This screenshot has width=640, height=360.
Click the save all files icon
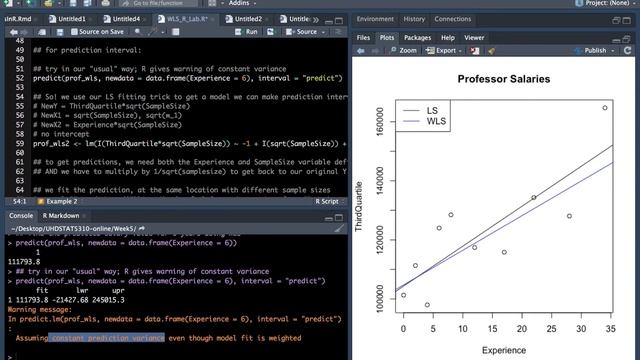(x=87, y=3)
